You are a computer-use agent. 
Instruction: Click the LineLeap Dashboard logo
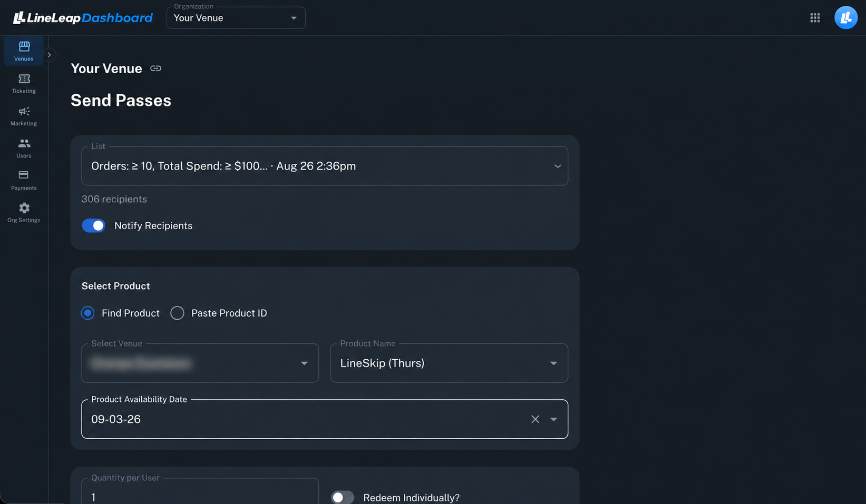pos(83,18)
